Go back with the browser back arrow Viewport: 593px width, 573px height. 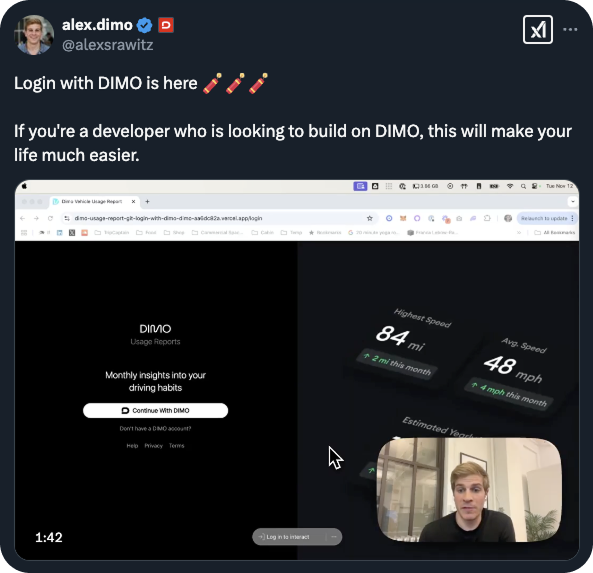[x=22, y=218]
